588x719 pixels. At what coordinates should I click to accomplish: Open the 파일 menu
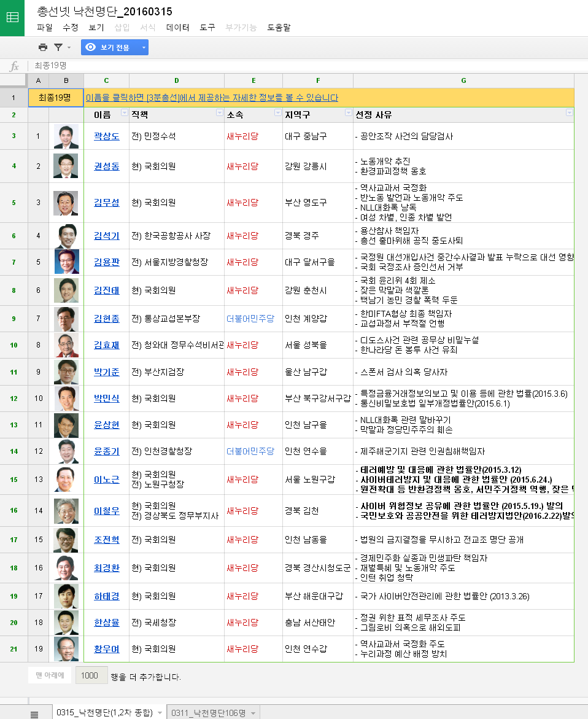[x=45, y=28]
